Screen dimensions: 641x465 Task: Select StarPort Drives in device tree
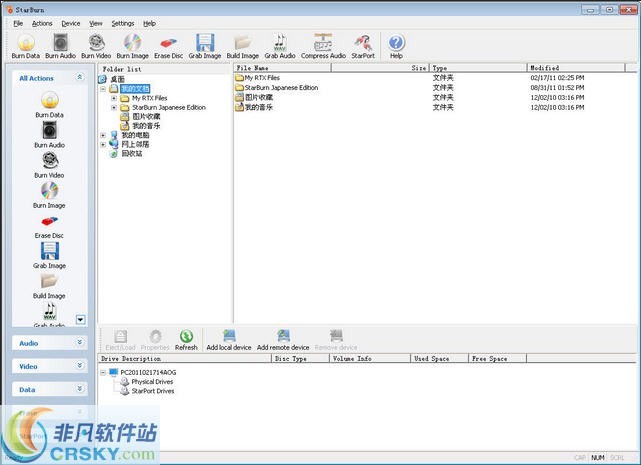click(x=153, y=391)
